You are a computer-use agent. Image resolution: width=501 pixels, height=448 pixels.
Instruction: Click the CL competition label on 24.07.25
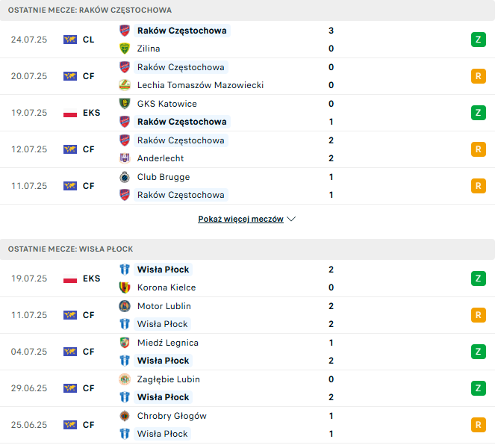click(89, 40)
